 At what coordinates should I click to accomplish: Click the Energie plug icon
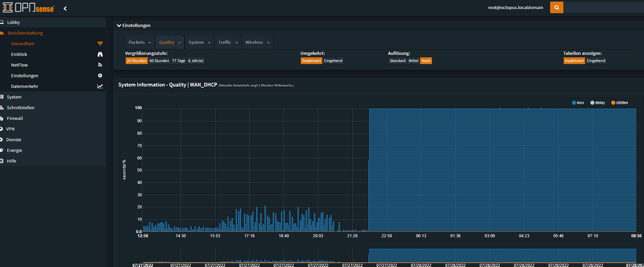tap(2, 150)
